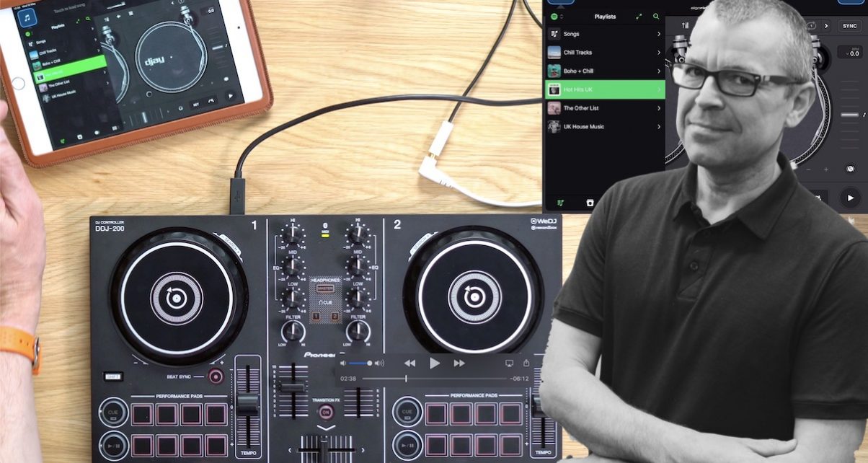Screen dimensions: 868x463
Task: Toggle headphone cue button 2 on the mixer
Action: (335, 316)
